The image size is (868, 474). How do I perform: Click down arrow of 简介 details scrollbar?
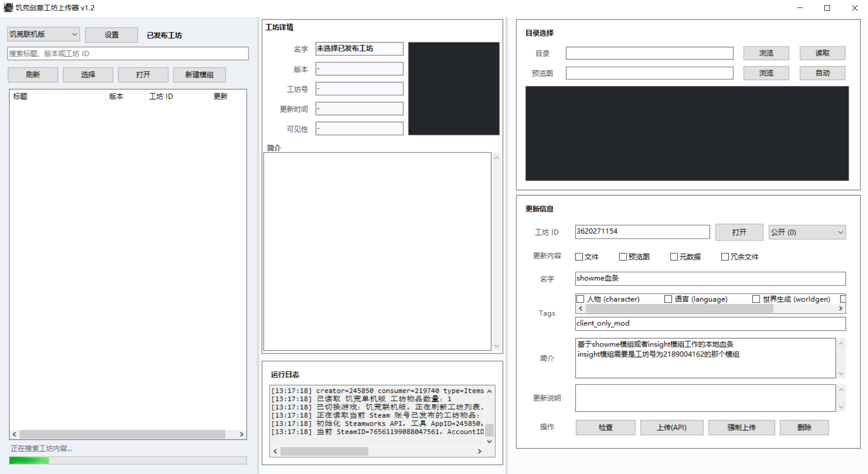[x=496, y=346]
